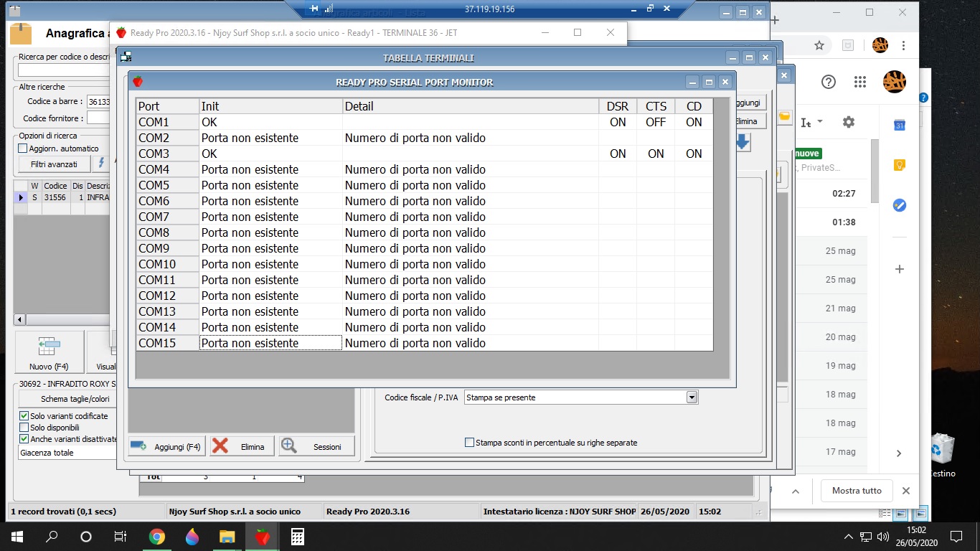Click the Tabella Terminali window icon

126,57
